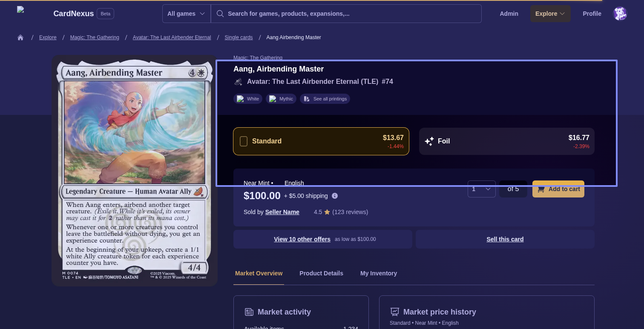Click the shipping info icon

335,196
